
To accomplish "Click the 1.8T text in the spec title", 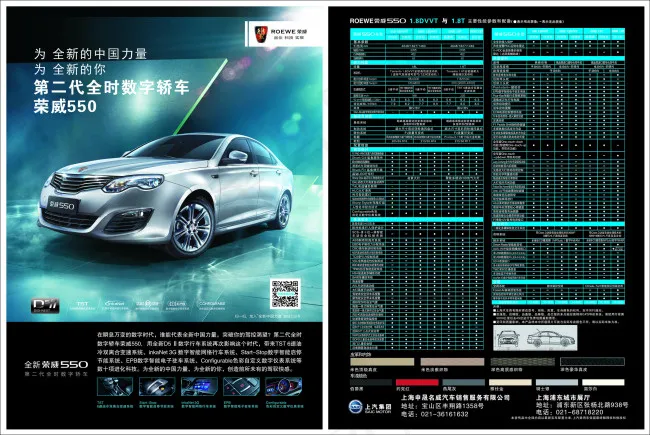I will pyautogui.click(x=458, y=21).
